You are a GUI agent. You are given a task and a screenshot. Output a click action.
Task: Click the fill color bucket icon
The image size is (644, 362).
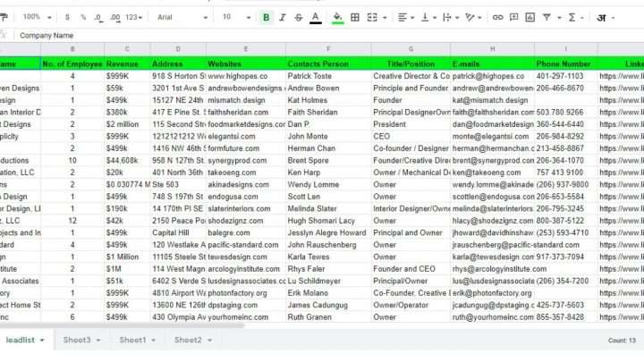pos(337,17)
